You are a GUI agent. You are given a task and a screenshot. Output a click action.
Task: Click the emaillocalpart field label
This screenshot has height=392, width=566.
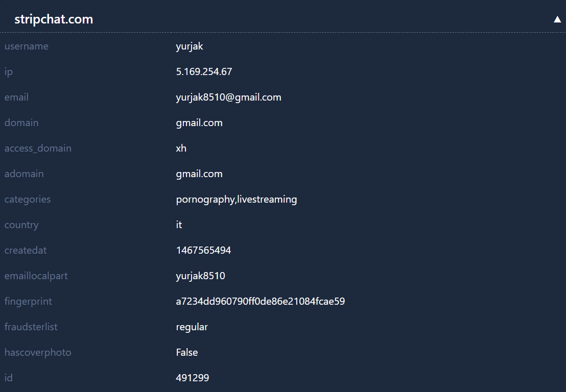point(36,276)
